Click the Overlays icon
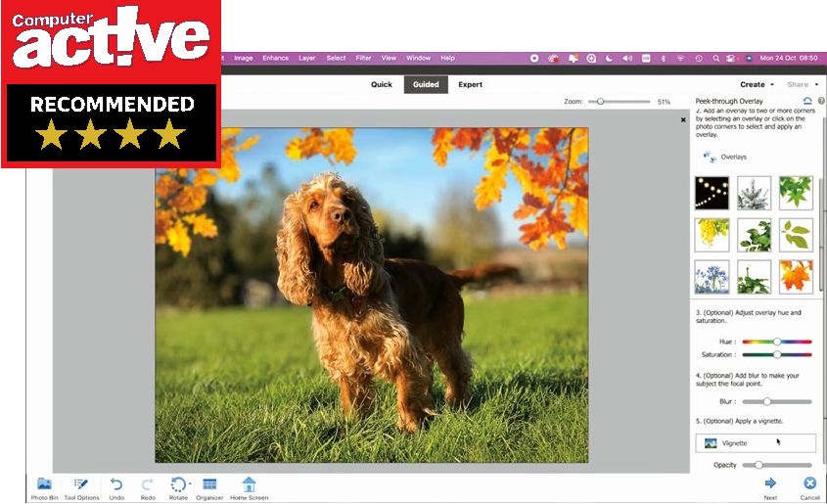 (710, 158)
